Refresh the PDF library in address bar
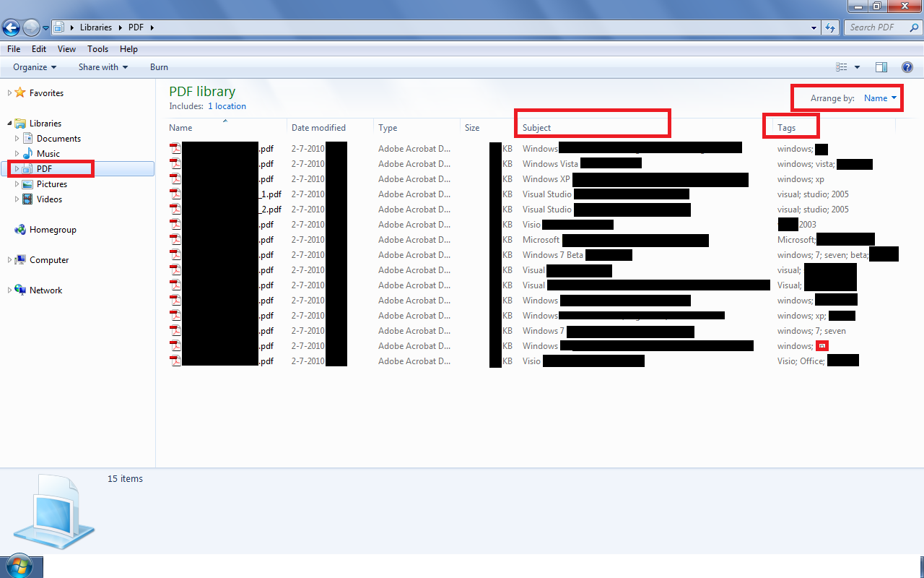Viewport: 924px width, 578px height. (x=830, y=27)
